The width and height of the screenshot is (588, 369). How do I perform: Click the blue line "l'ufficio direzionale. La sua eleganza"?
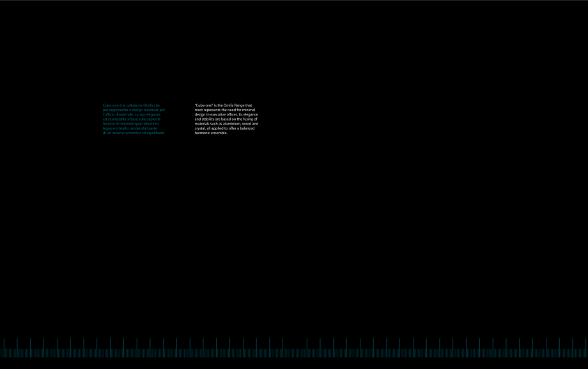[x=133, y=114]
